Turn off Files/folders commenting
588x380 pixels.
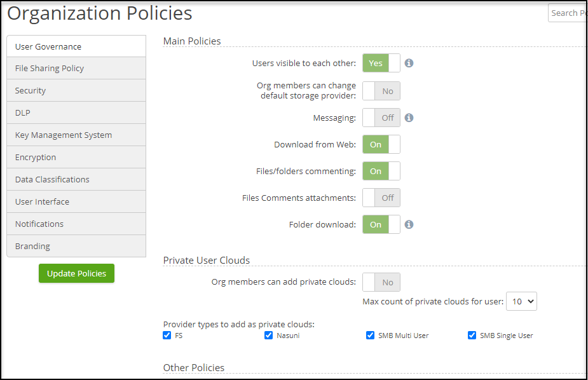381,171
